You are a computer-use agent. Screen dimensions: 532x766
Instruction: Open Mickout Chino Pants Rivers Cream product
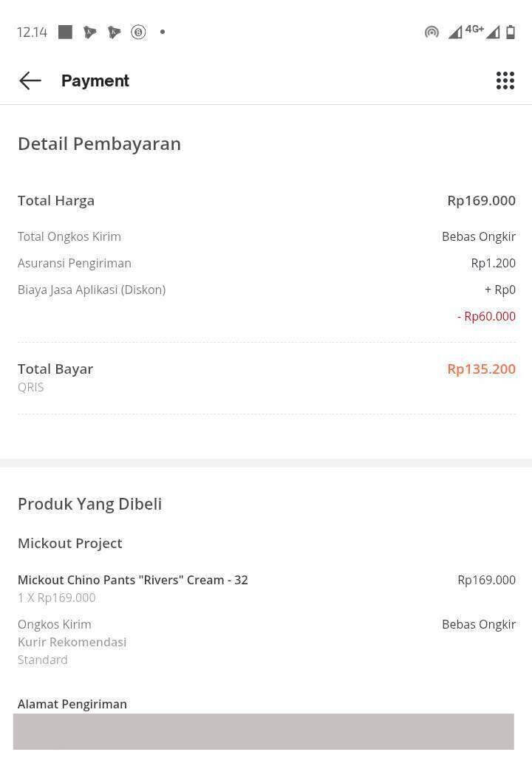(x=133, y=580)
